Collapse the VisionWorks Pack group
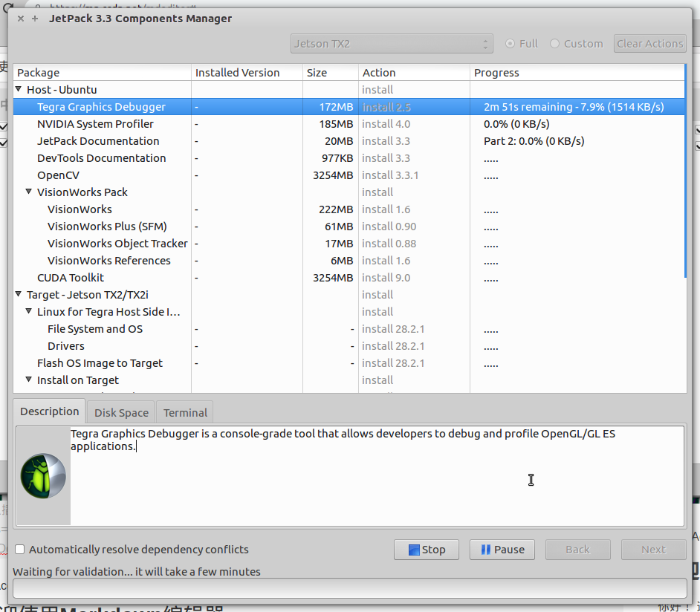Screen dimensions: 700x612 pos(28,192)
